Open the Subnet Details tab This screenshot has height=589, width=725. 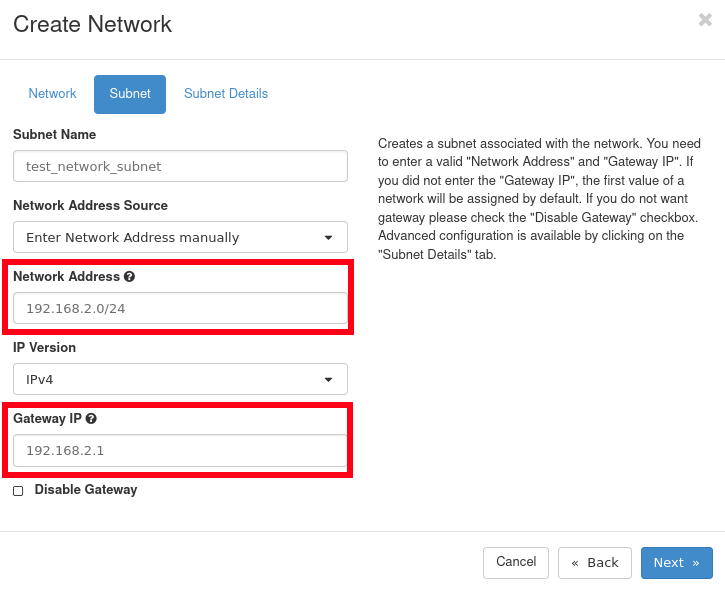226,94
